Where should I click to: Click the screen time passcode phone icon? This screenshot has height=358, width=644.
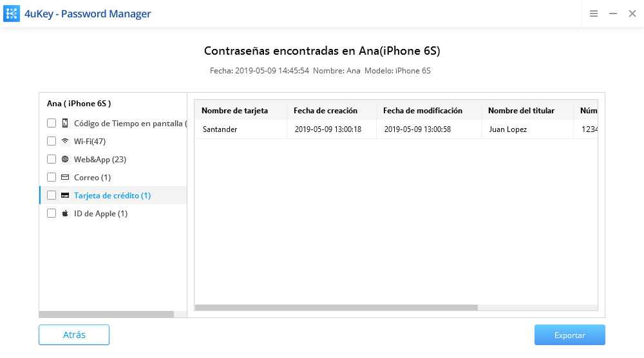click(x=65, y=123)
